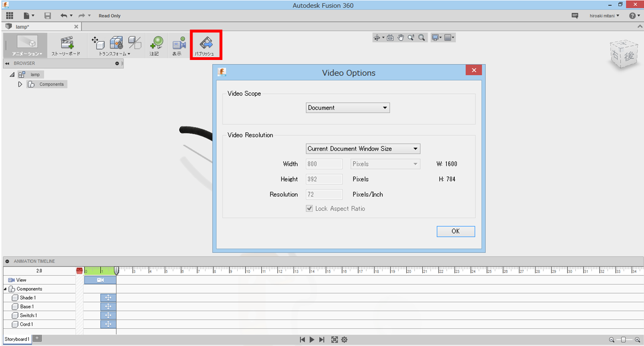Switch to the lamp document tab
Screen dimensions: 644x346
tap(22, 27)
